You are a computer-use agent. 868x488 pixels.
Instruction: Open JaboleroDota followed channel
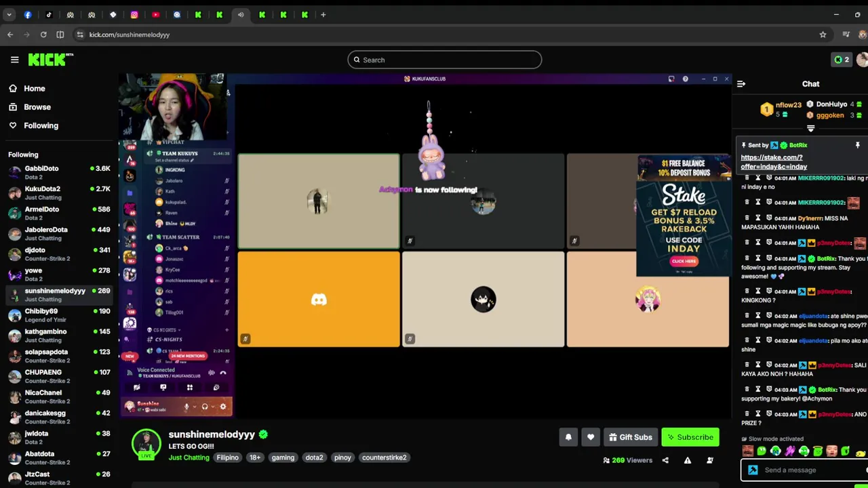pyautogui.click(x=58, y=233)
